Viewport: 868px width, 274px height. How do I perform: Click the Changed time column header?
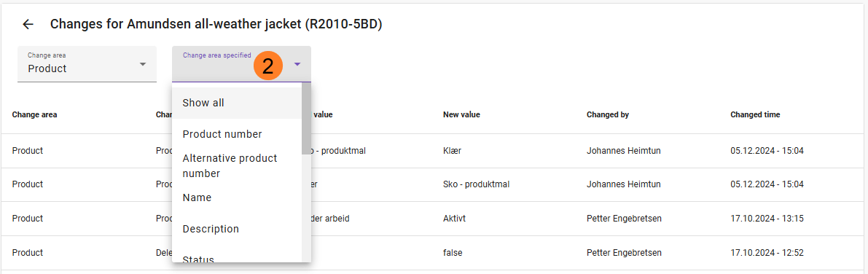(x=755, y=114)
